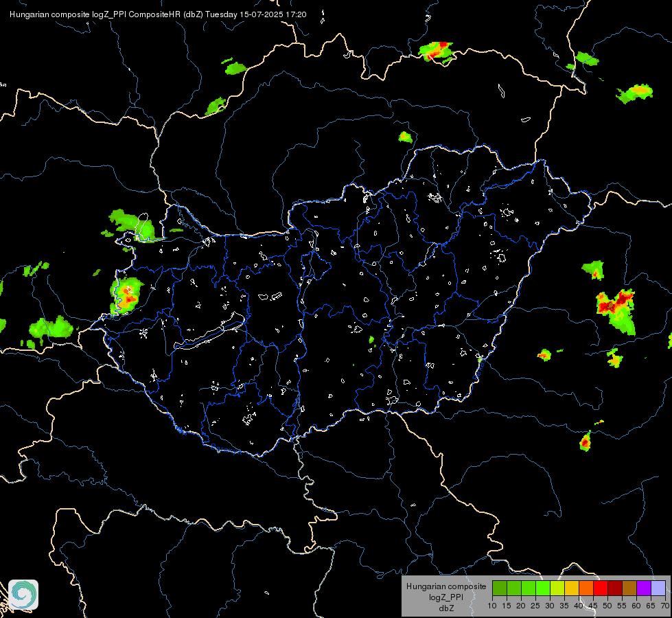672x618 pixels.
Task: Select the dark green 10-15 dBZ swatch
Action: coord(500,588)
